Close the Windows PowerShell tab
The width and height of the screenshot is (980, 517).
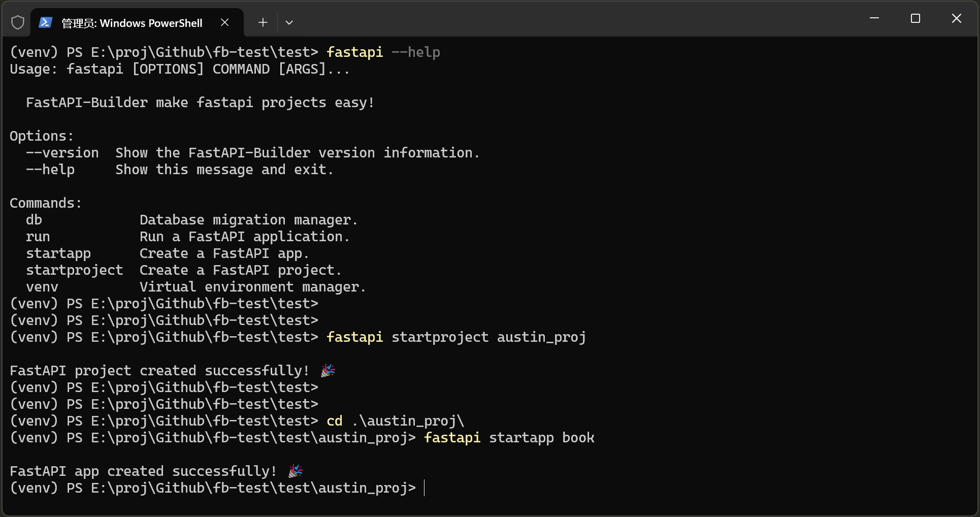pos(225,22)
